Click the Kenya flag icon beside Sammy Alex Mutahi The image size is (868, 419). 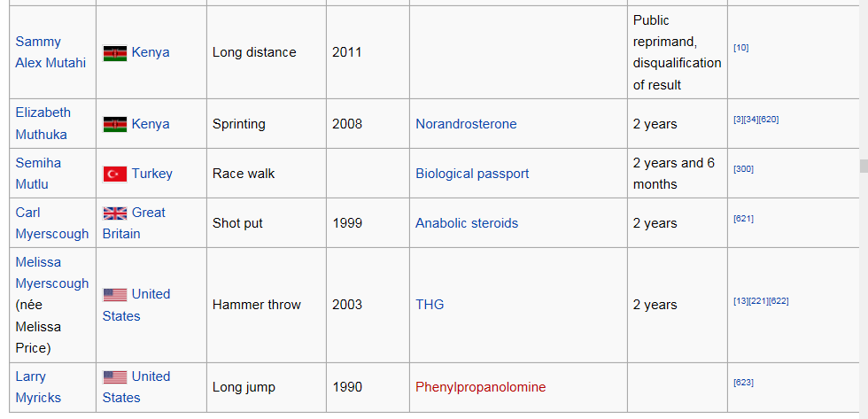pos(115,52)
